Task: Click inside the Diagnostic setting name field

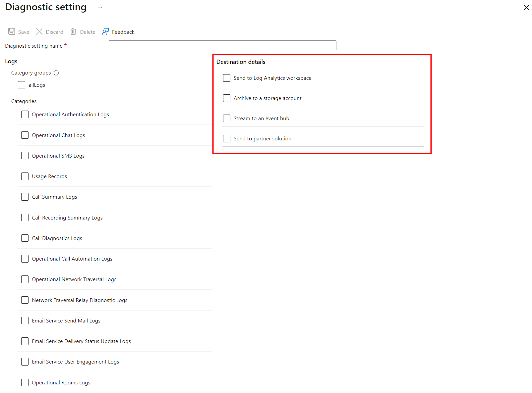Action: coord(222,45)
